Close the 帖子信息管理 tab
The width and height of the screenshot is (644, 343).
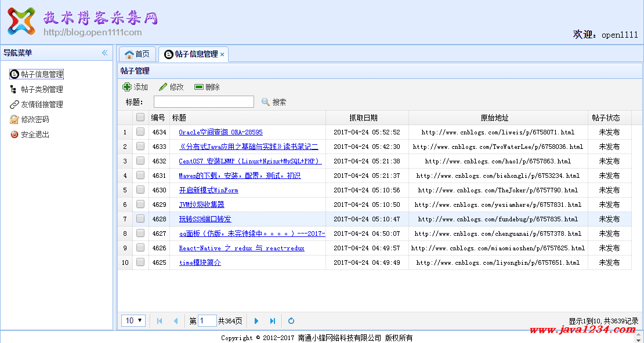(222, 54)
